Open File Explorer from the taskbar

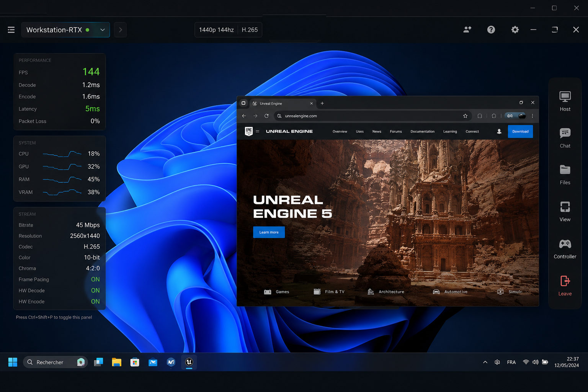[117, 362]
